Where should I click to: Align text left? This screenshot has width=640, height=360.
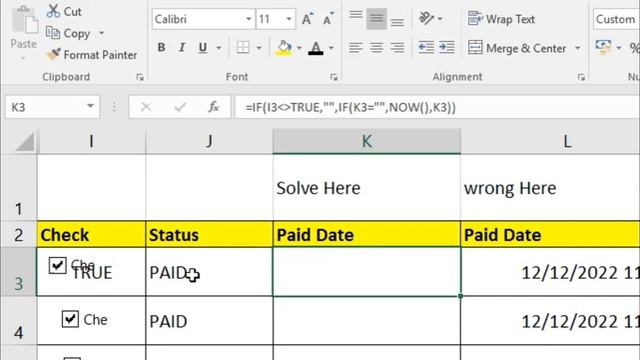(356, 48)
